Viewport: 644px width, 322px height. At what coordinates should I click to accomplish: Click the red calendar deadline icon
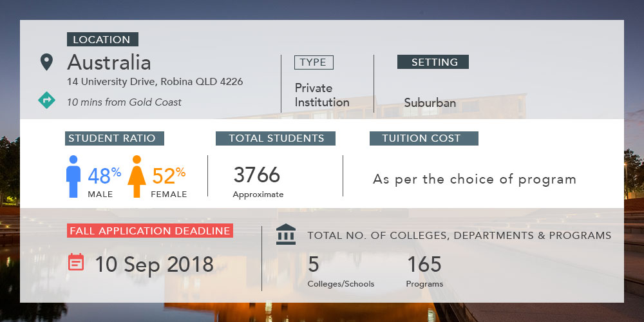click(x=76, y=262)
